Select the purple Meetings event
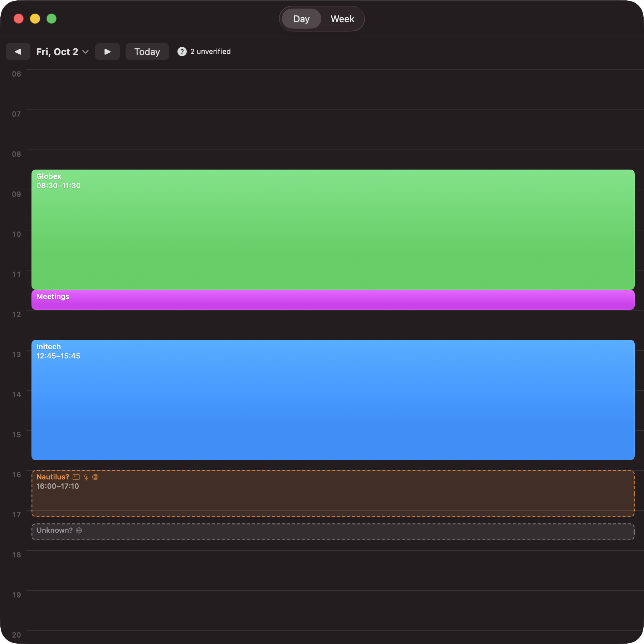Screen dimensions: 644x644 (333, 300)
